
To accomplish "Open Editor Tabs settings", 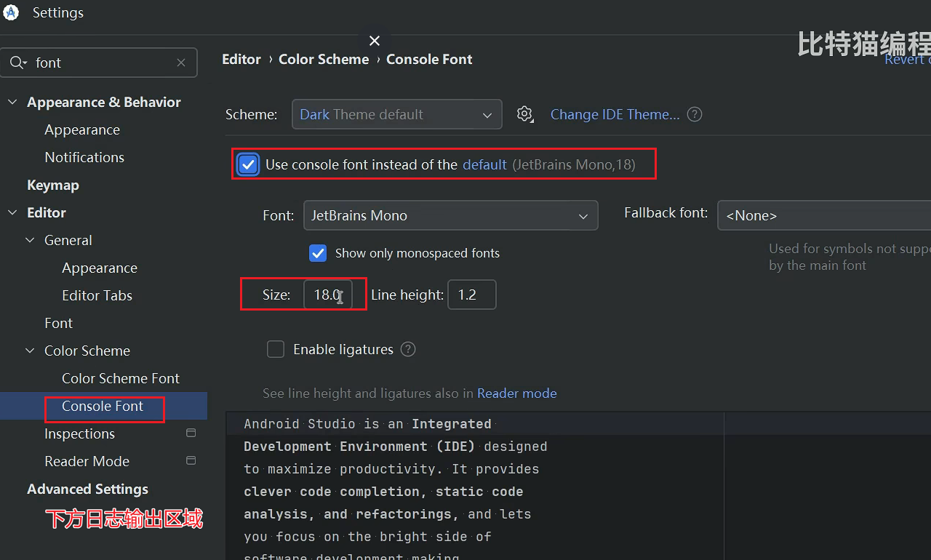I will pyautogui.click(x=97, y=295).
